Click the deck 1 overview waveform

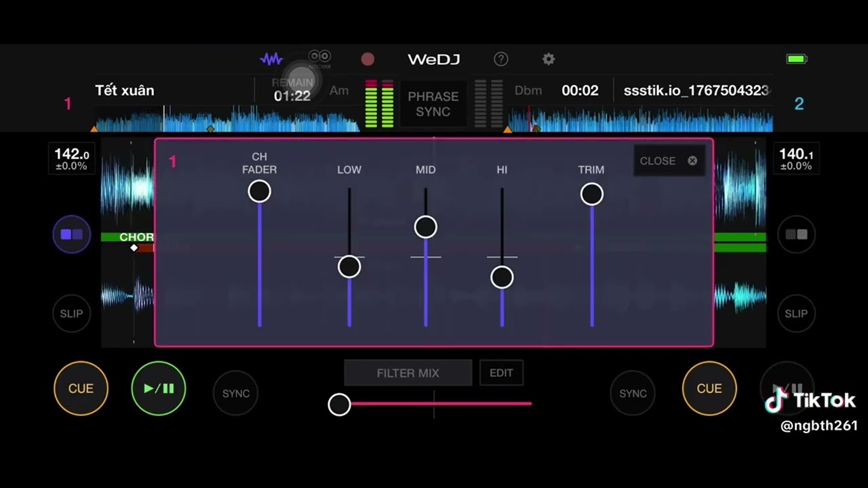pyautogui.click(x=228, y=119)
